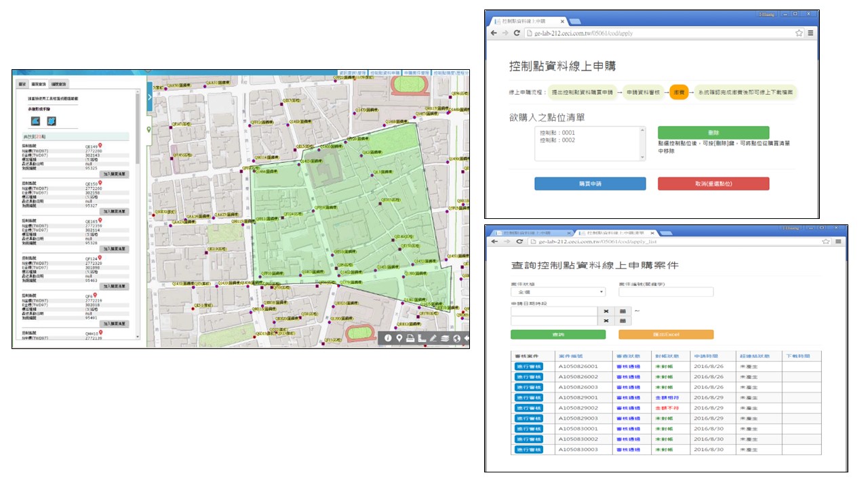Click the print icon in map toolbar

(x=411, y=338)
